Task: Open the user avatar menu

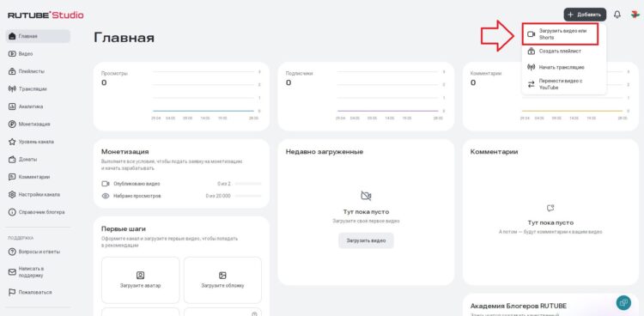Action: 635,15
